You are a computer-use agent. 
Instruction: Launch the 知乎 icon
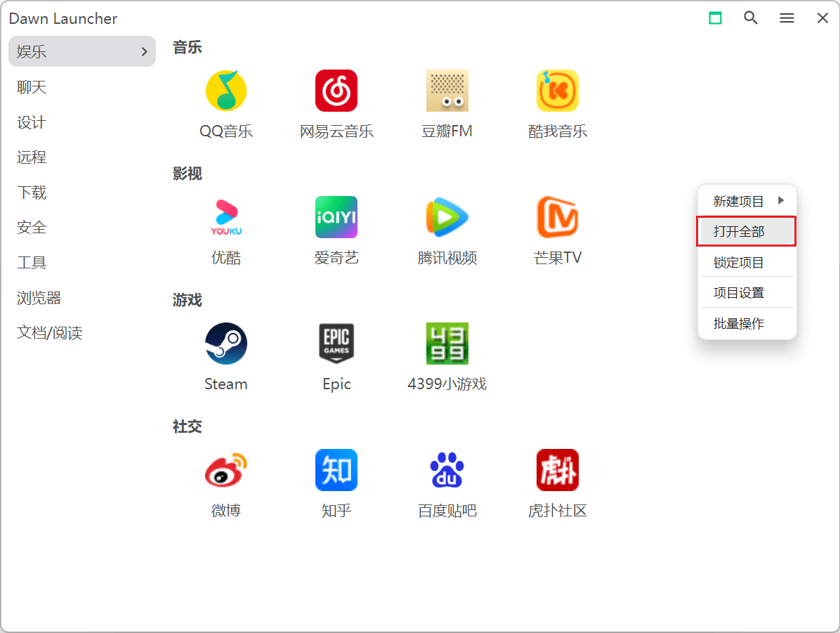336,470
